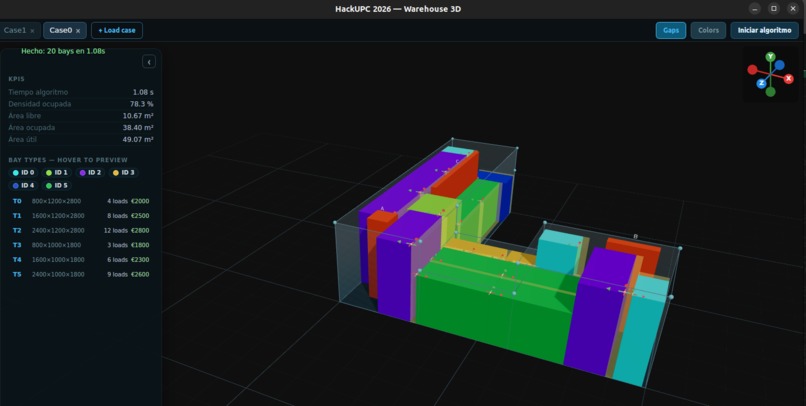806x406 pixels.
Task: Click the T3 800×1000×1800 bay row
Action: click(81, 245)
